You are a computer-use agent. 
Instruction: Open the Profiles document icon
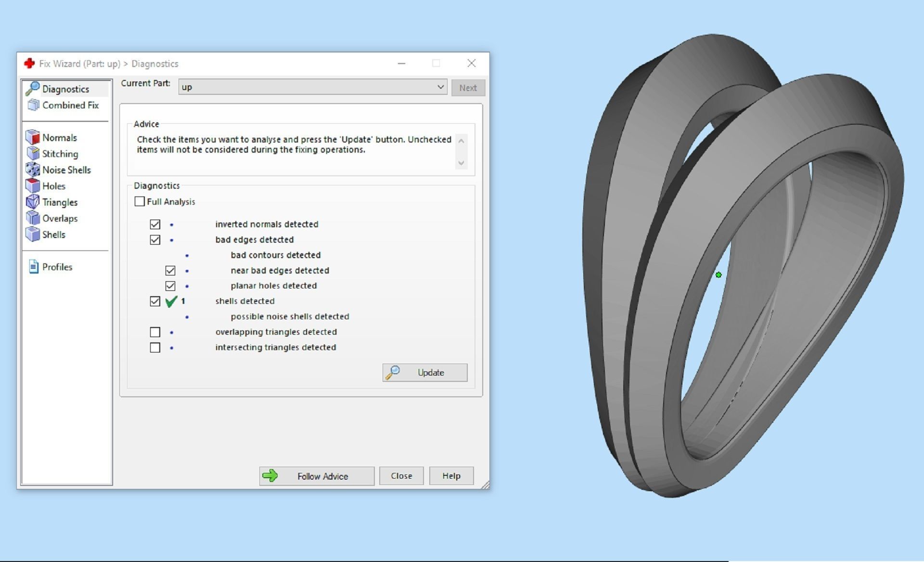pos(34,267)
